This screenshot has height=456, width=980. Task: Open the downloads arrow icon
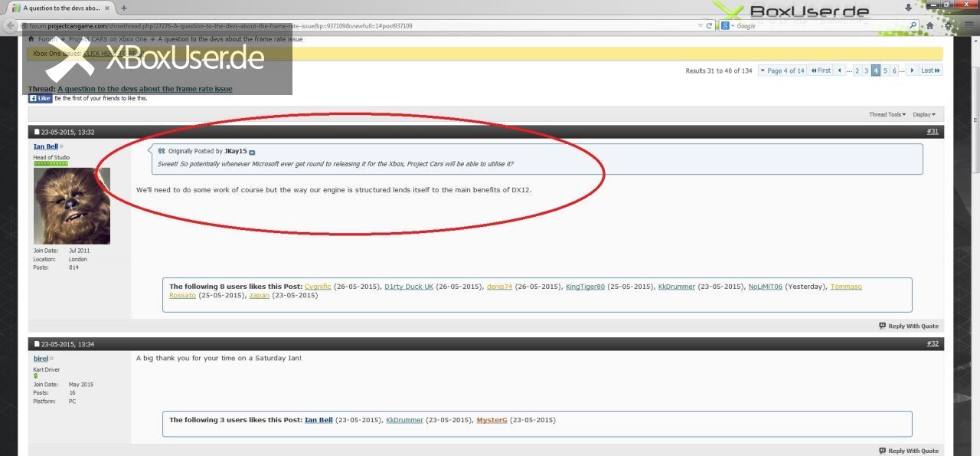pyautogui.click(x=909, y=8)
